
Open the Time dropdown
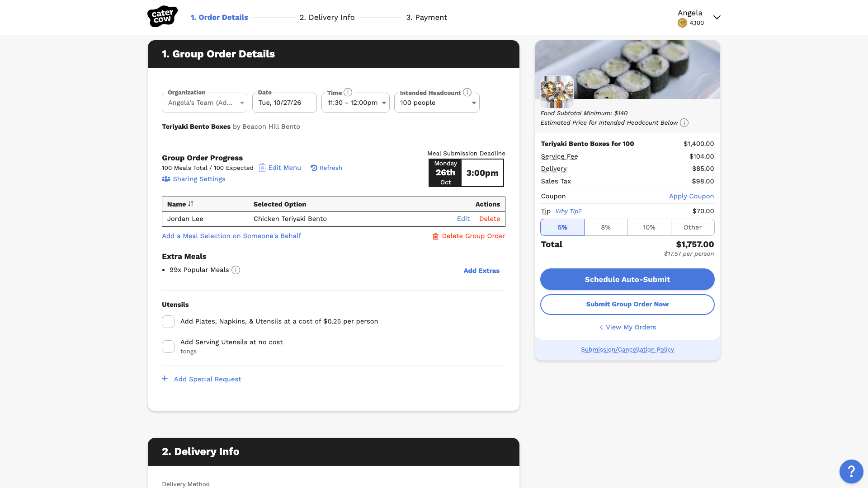(355, 103)
